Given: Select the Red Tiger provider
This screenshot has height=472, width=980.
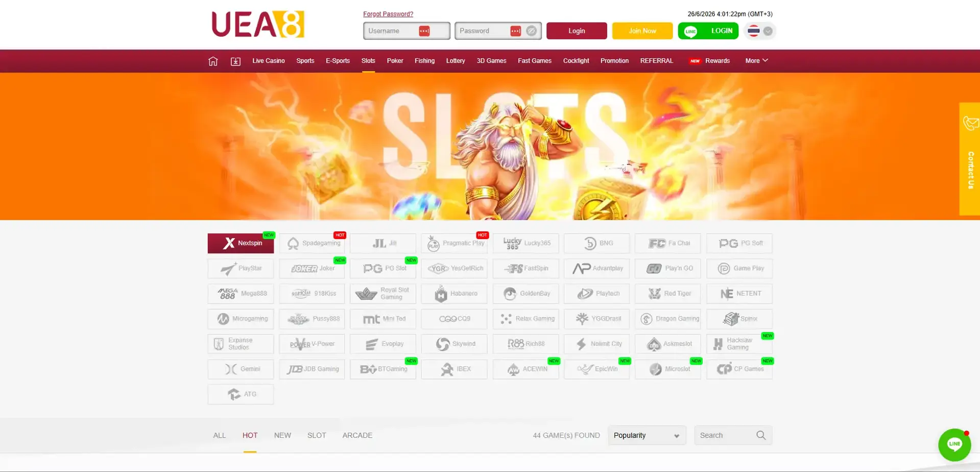Looking at the screenshot, I should [x=668, y=294].
